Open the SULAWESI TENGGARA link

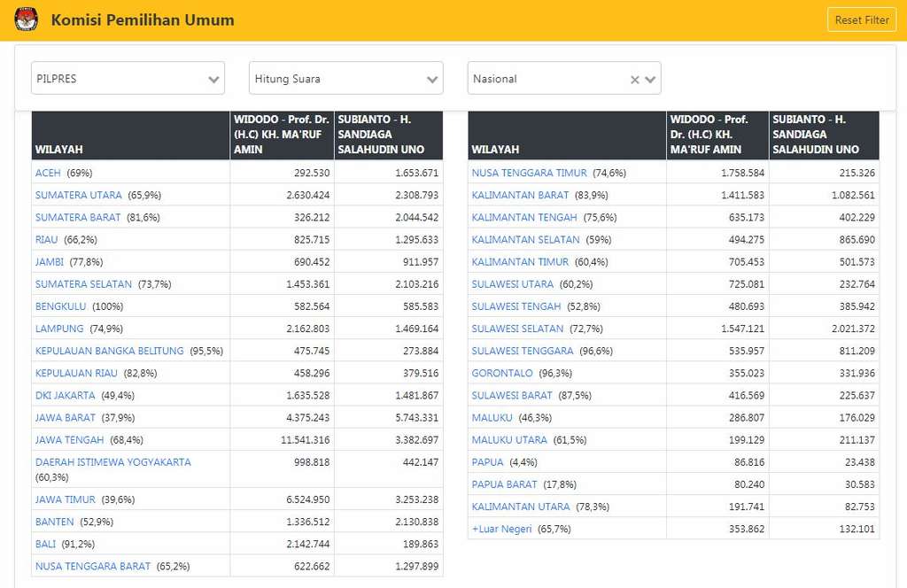[x=523, y=351]
